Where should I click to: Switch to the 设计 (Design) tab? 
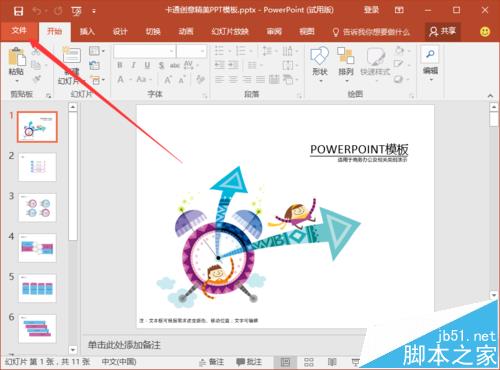click(120, 32)
